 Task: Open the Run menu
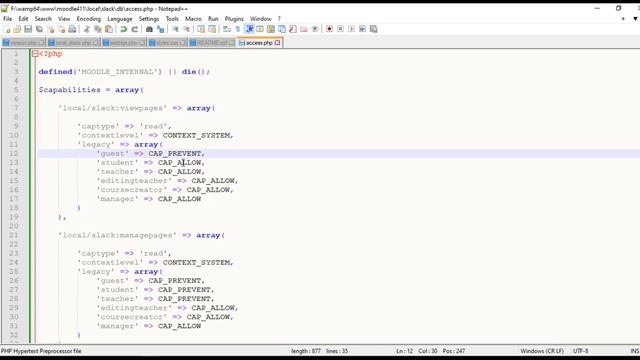pyautogui.click(x=213, y=19)
